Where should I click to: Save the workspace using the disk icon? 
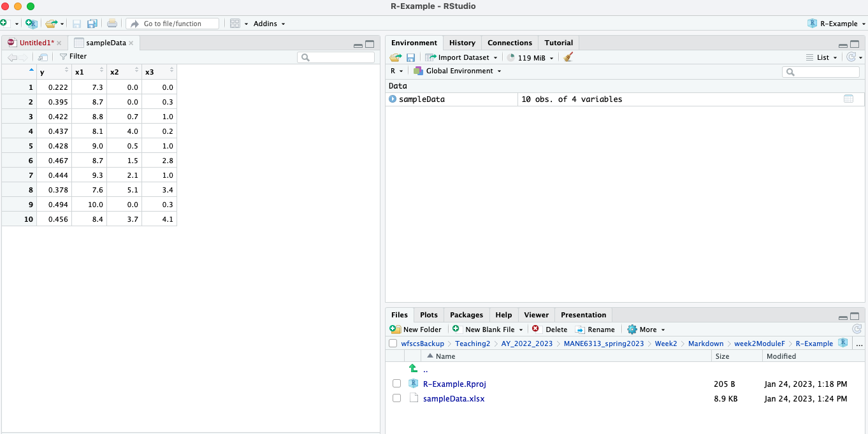tap(411, 57)
